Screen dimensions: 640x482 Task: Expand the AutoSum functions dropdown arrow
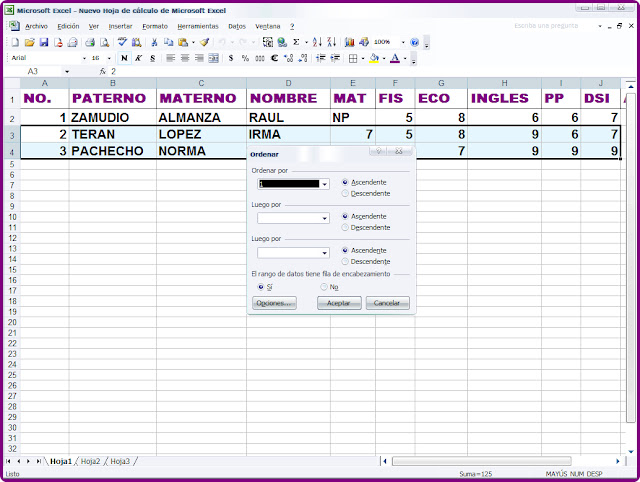click(x=306, y=42)
